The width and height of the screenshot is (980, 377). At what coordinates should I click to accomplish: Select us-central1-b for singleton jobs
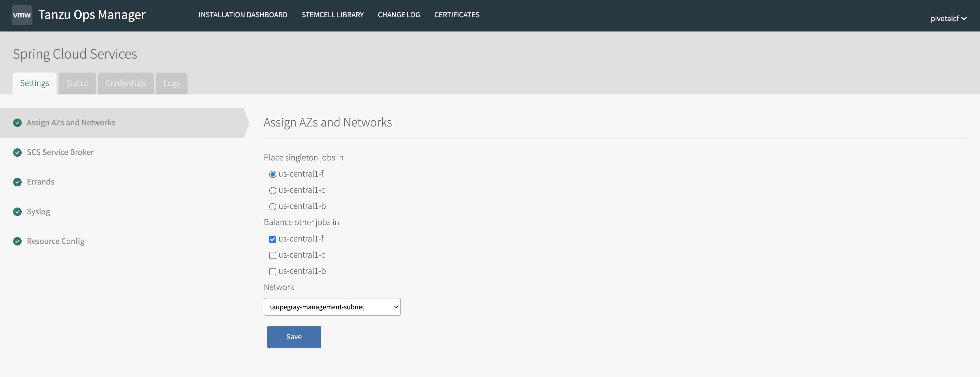click(272, 207)
